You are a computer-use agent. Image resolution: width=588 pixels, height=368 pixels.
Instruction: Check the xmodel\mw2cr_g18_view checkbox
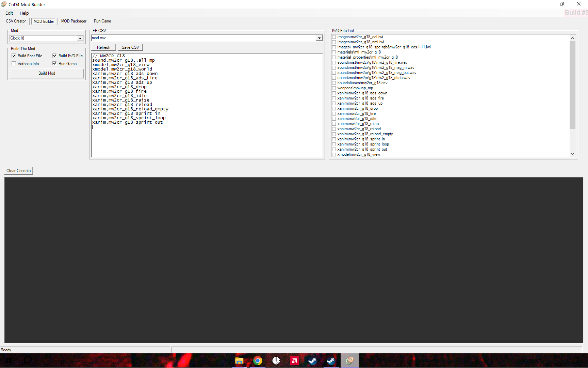tap(334, 154)
